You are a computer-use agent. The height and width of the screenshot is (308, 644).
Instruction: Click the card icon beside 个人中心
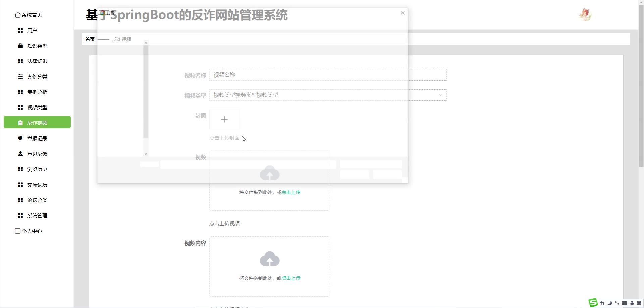[18, 231]
